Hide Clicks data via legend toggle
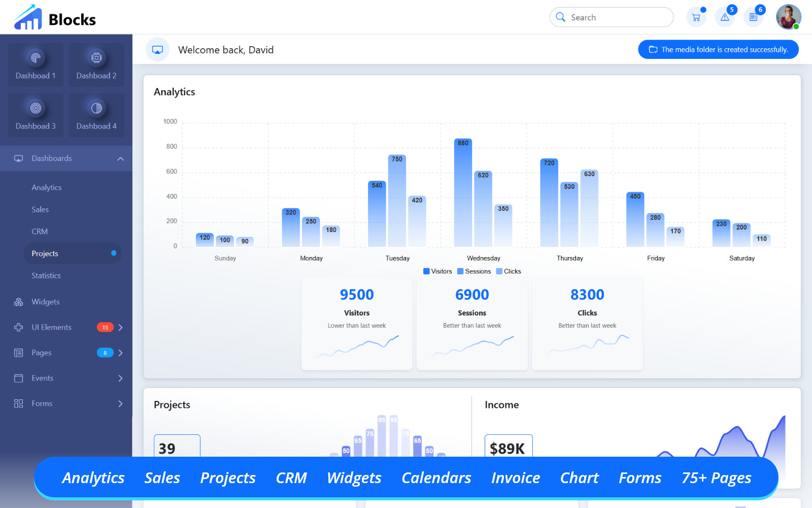812x508 pixels. coord(508,271)
